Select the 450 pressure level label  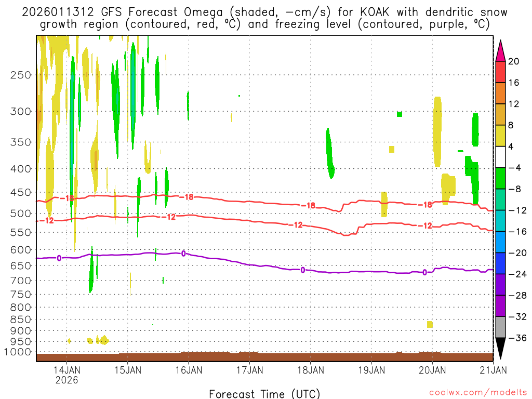click(x=21, y=192)
